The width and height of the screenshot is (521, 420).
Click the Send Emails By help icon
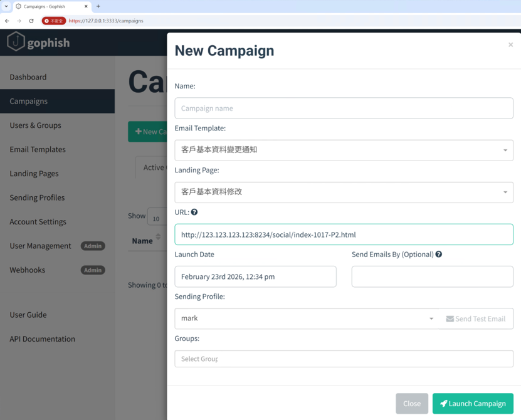click(439, 254)
